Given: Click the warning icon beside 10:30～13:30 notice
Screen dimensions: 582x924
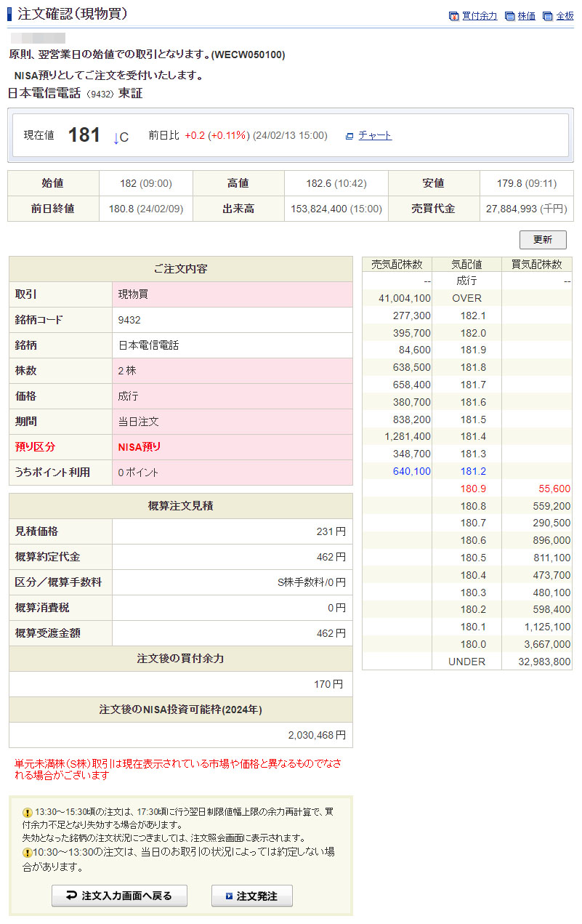Looking at the screenshot, I should (x=28, y=853).
